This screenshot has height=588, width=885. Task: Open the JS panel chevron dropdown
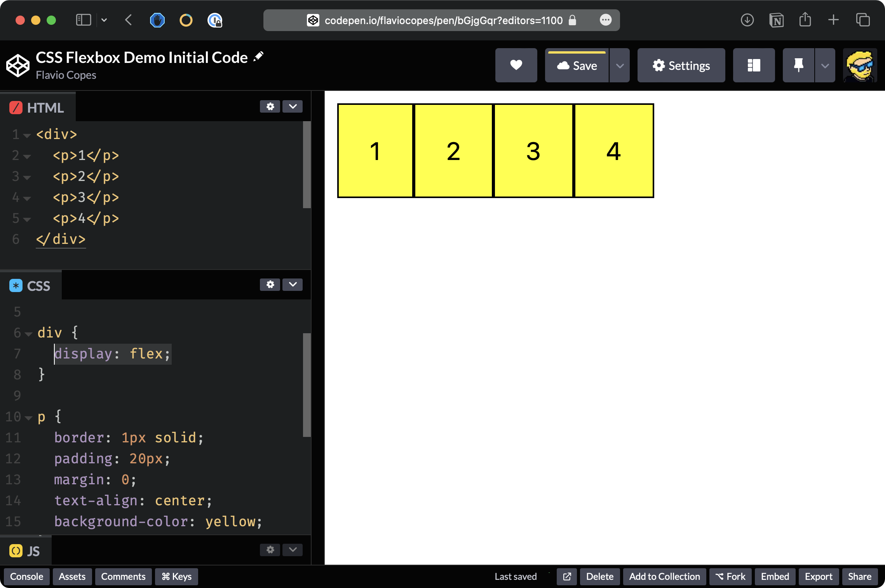(293, 550)
